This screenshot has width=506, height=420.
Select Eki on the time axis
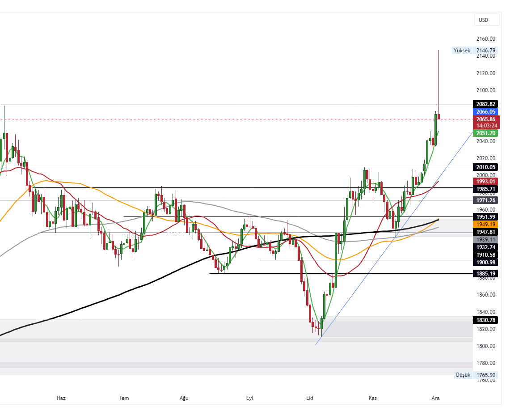coord(309,398)
